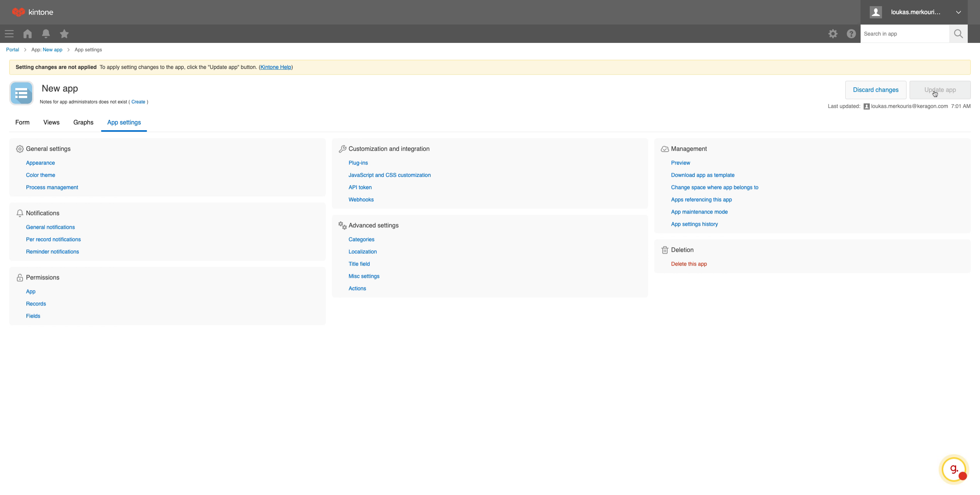Click the user avatar icon
This screenshot has height=495, width=980.
875,12
